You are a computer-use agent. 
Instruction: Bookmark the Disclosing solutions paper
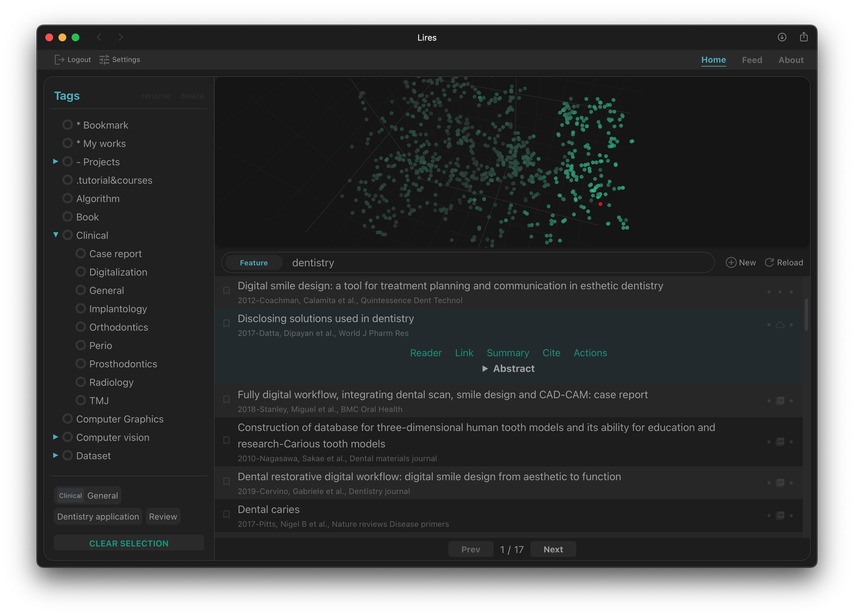click(x=226, y=323)
